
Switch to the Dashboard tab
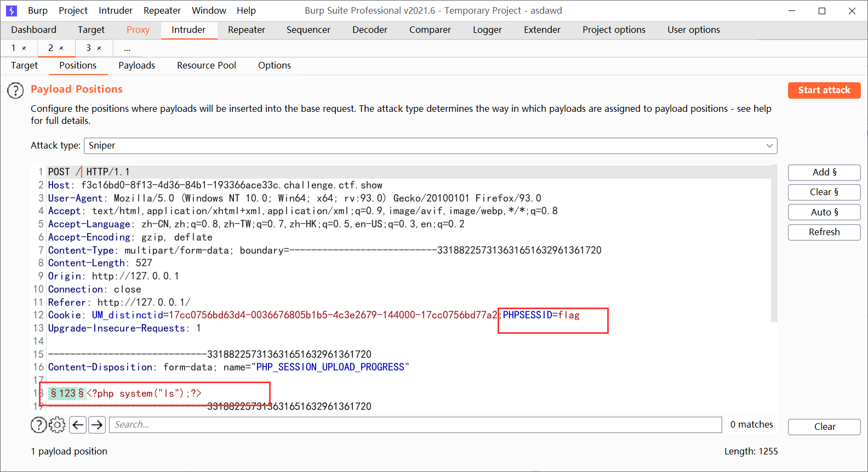(33, 30)
